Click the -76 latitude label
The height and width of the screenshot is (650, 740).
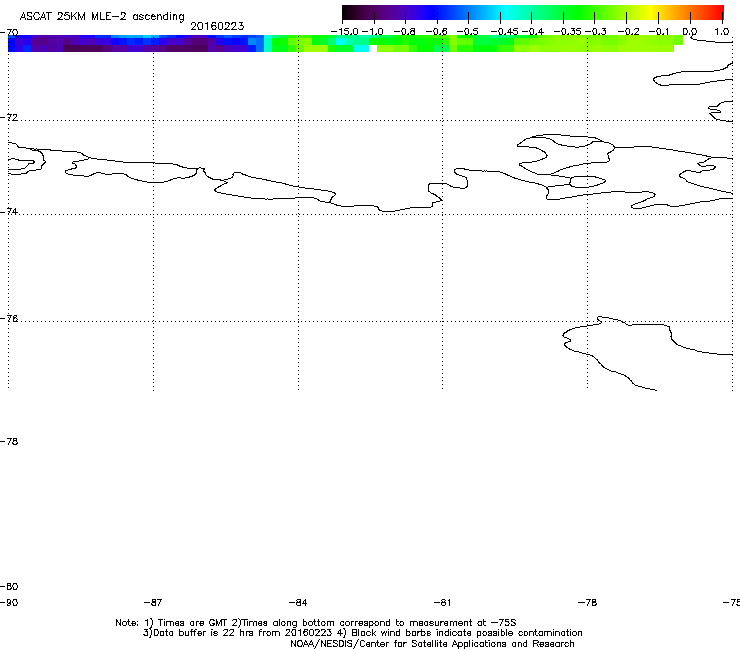pos(9,319)
